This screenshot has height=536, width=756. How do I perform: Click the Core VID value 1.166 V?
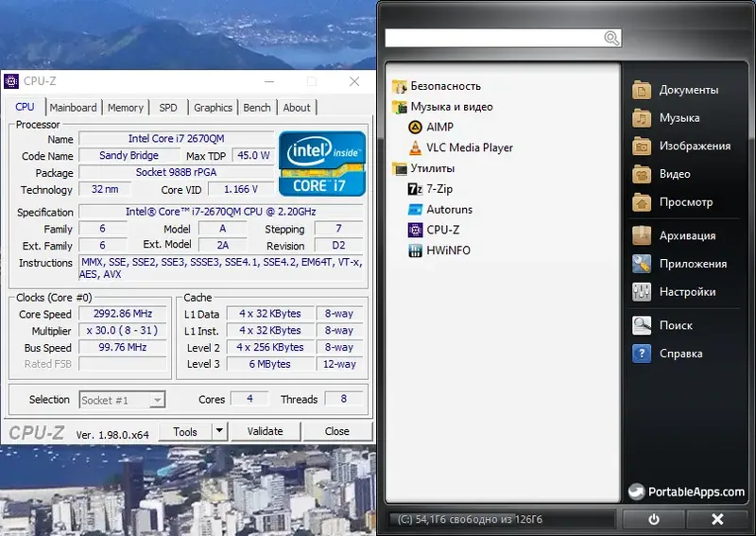(241, 189)
